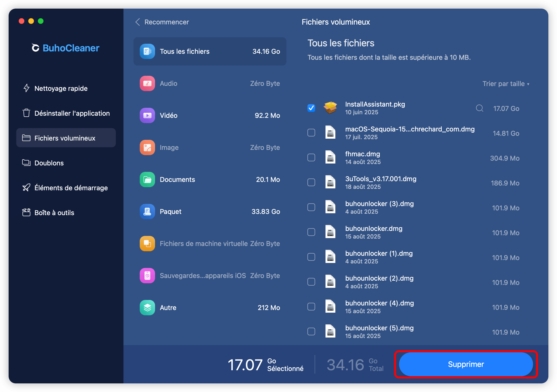The image size is (557, 392).
Task: Click the buhounlocker (3).dmg file icon
Action: tap(330, 207)
